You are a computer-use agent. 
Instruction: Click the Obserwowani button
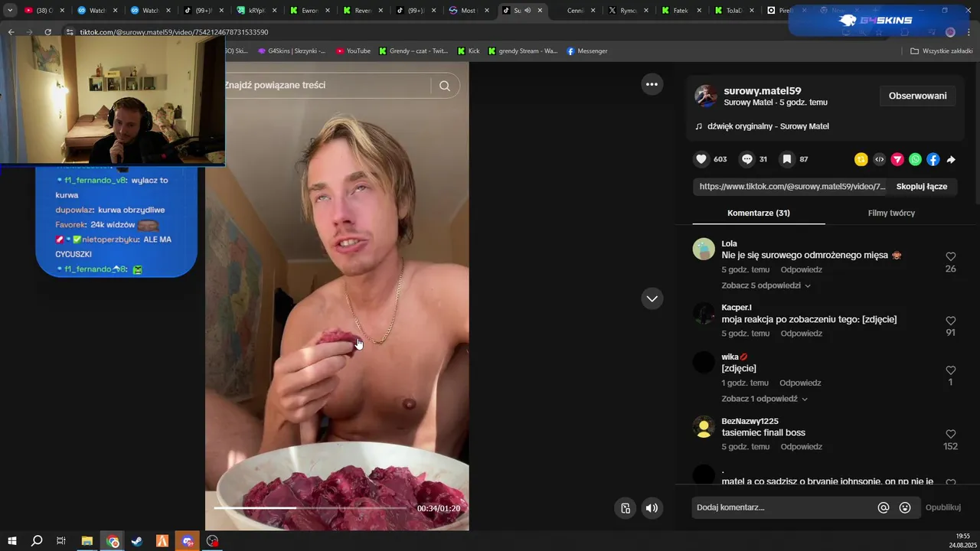[x=917, y=96]
